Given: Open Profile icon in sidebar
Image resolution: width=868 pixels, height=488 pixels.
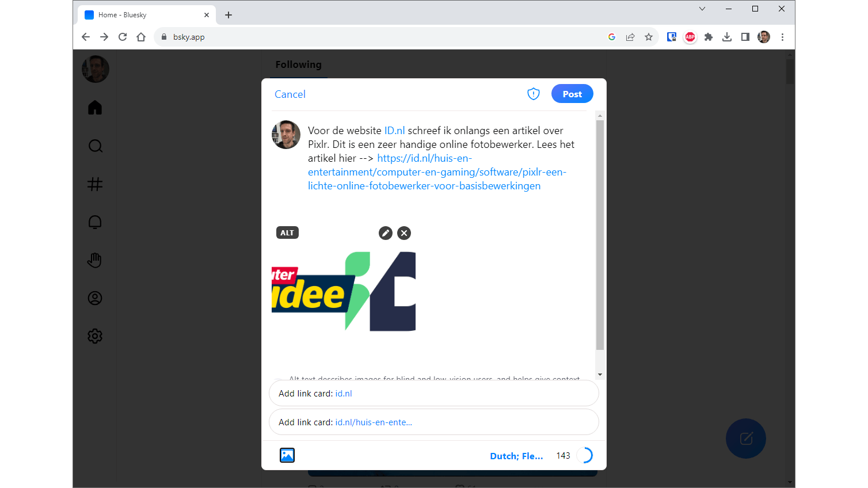Looking at the screenshot, I should pos(95,298).
